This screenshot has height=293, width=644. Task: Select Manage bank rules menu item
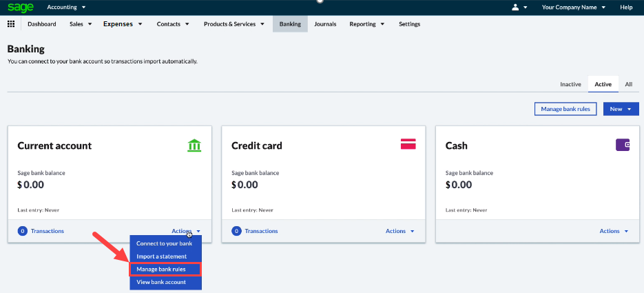click(x=165, y=269)
